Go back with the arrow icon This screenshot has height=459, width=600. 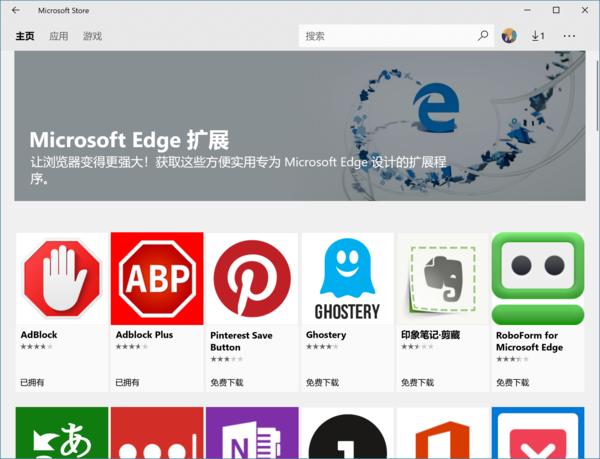coord(16,10)
